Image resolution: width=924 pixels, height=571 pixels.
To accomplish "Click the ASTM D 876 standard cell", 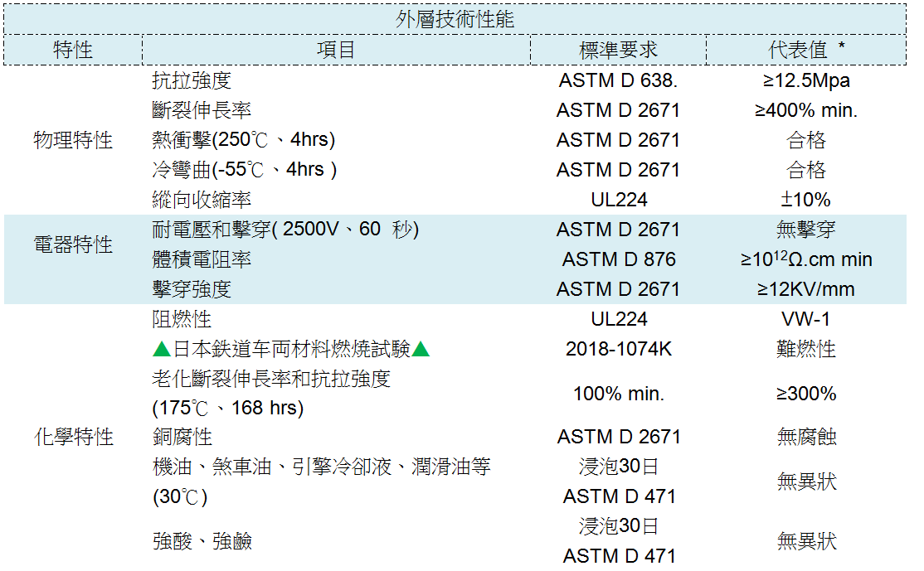I will [618, 260].
